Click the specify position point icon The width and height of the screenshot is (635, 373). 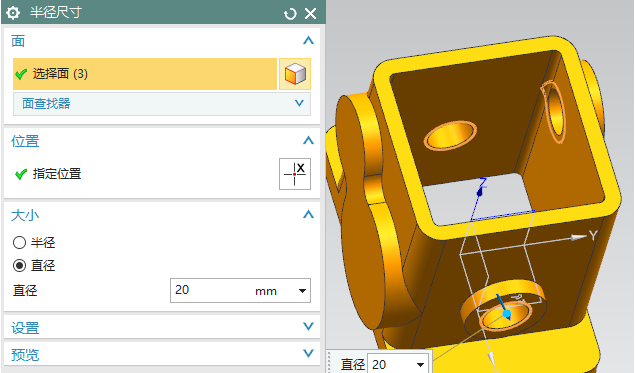click(295, 174)
